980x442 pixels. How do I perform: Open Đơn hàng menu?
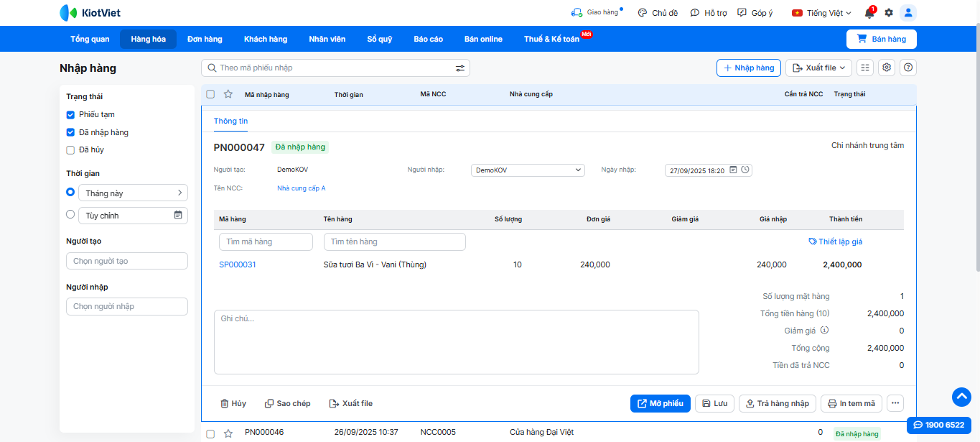coord(205,39)
